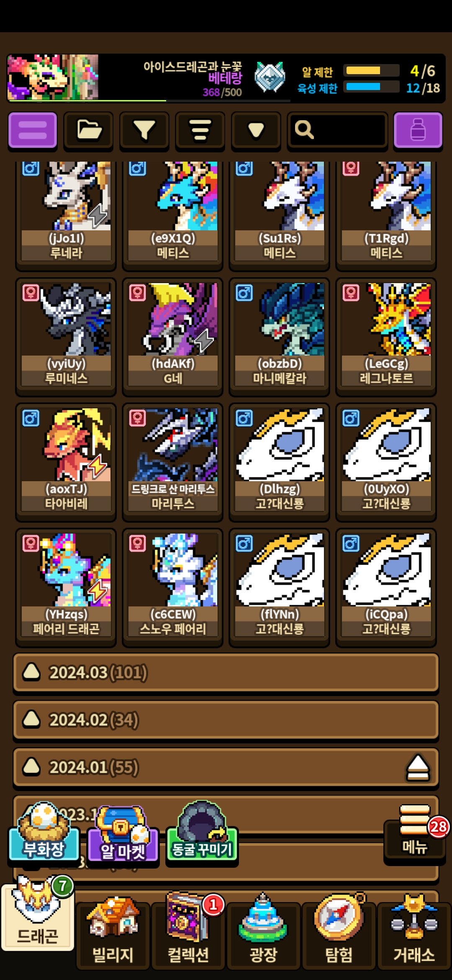
Task: Tap the veteran rank badge emblem
Action: (x=270, y=77)
